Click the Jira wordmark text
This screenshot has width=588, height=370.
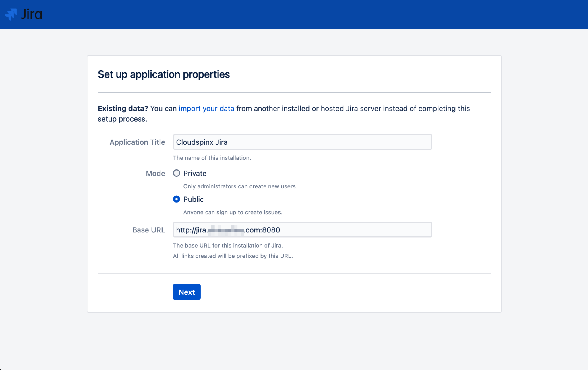pyautogui.click(x=32, y=14)
